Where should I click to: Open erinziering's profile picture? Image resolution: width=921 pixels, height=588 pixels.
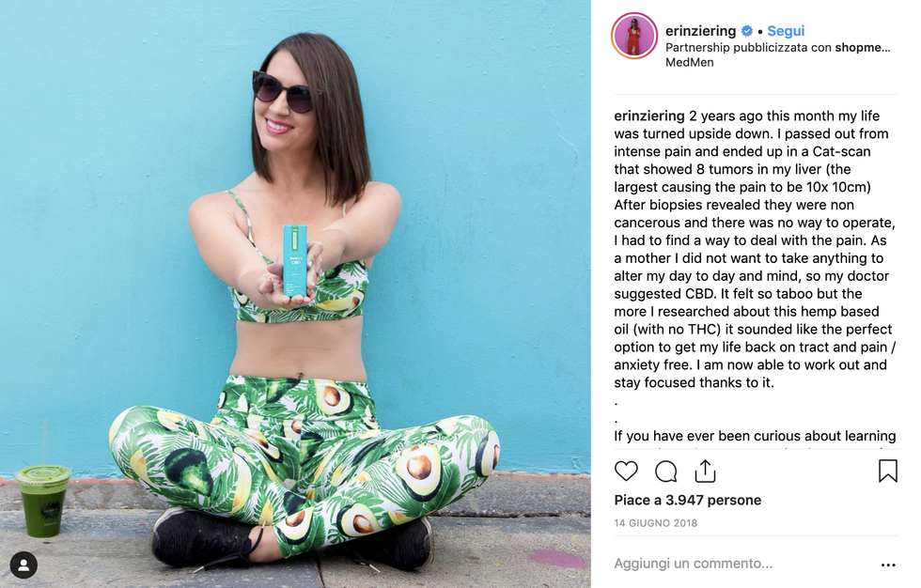pos(634,36)
